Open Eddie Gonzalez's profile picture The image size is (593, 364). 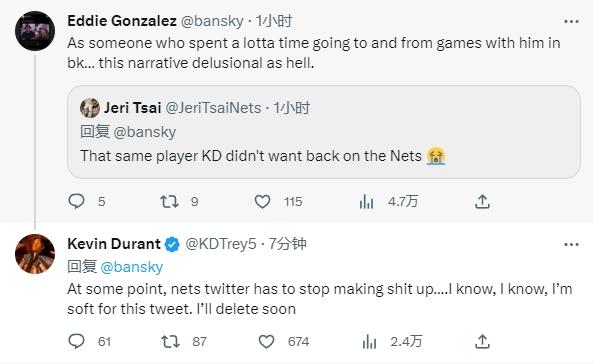[35, 31]
